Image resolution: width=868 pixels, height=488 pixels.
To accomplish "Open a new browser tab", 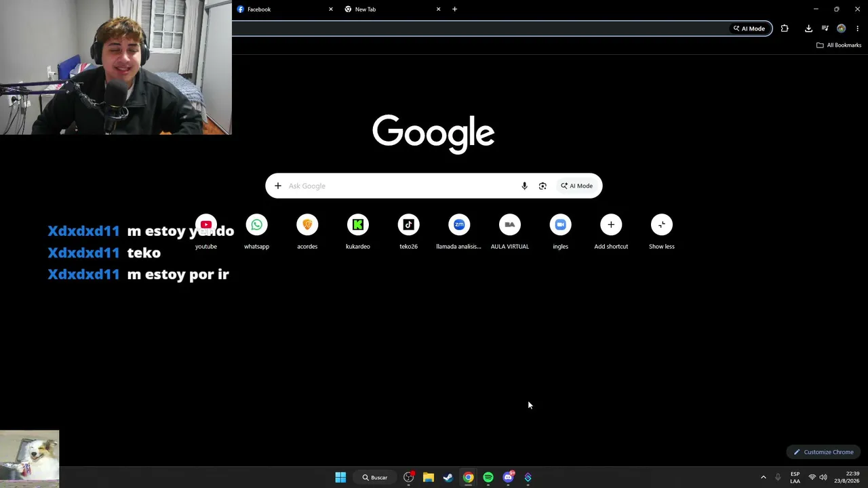I will click(x=454, y=9).
